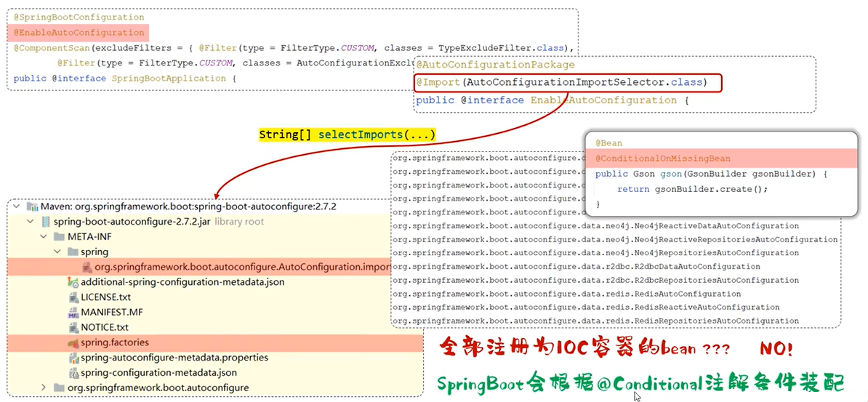Click the LICENSE.txt file icon
868x402 pixels.
click(73, 297)
